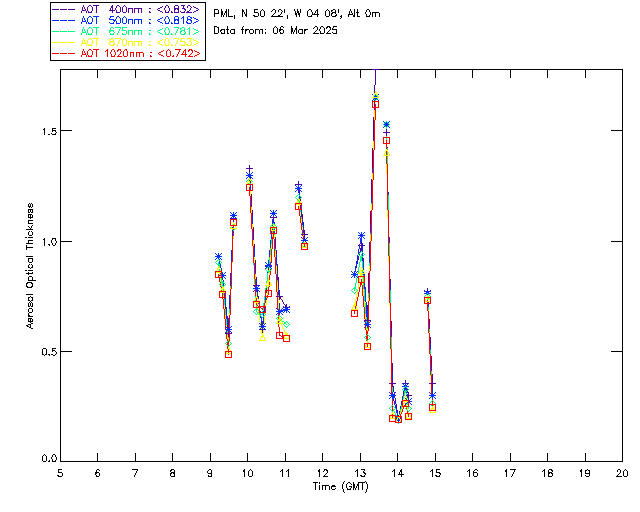Click the green AOT 675nm legend entry

(127, 30)
